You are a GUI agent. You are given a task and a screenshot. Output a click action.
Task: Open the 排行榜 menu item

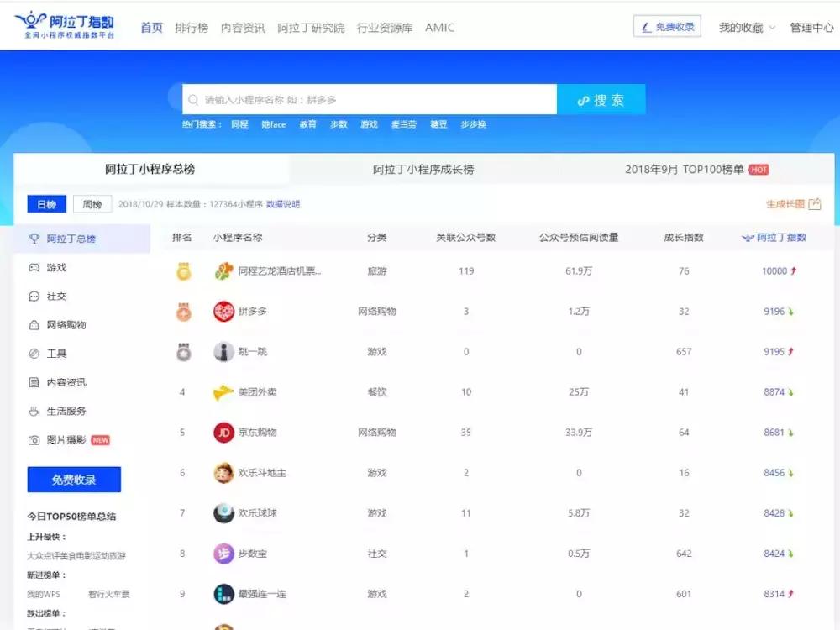pos(192,27)
